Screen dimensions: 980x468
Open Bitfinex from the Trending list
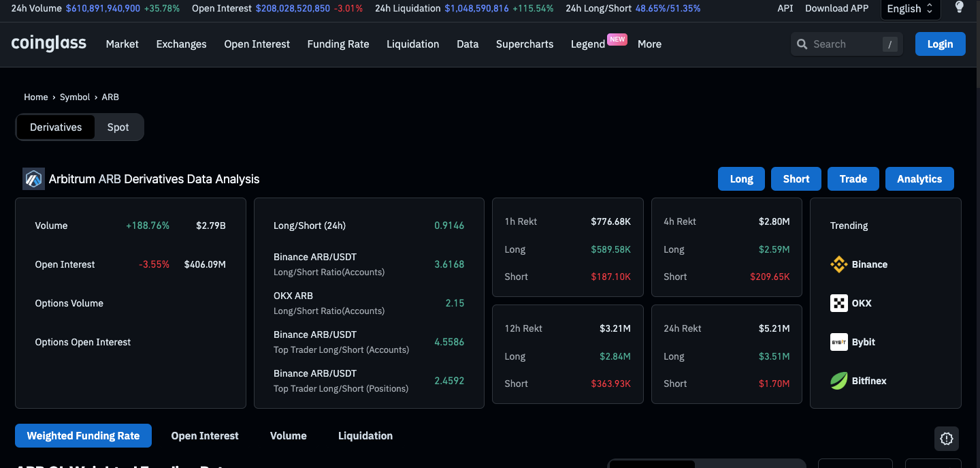click(858, 381)
